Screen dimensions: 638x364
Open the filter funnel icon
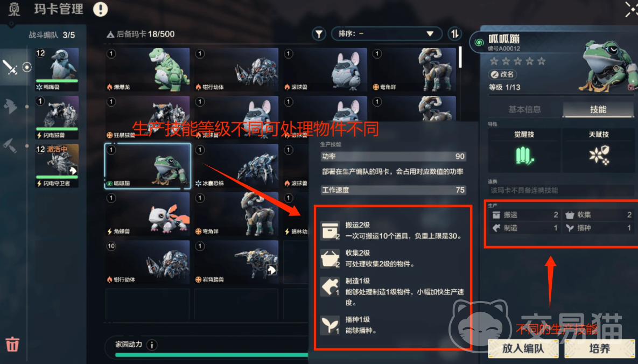click(319, 34)
